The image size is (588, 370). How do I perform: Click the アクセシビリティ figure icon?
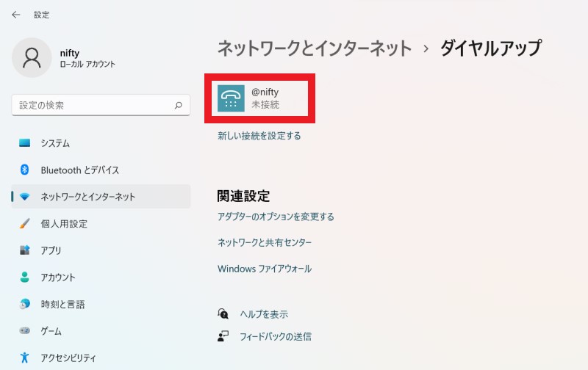[x=25, y=358]
